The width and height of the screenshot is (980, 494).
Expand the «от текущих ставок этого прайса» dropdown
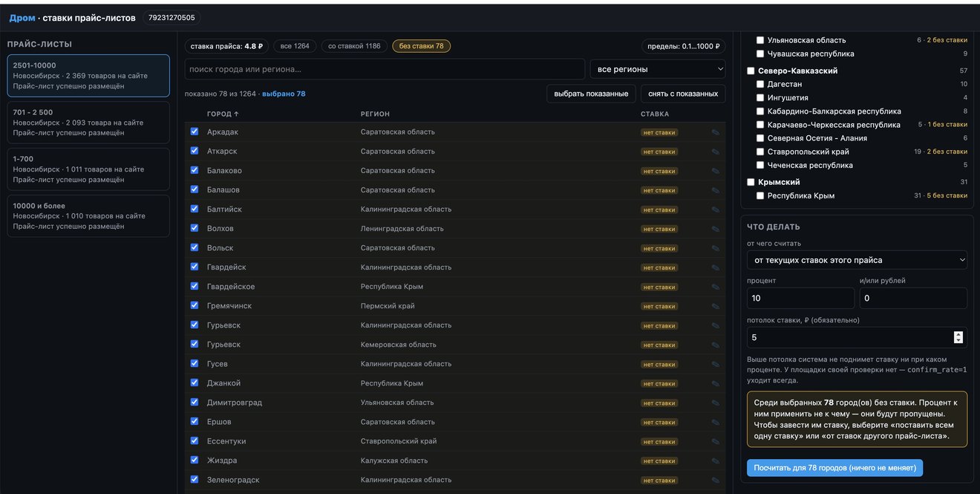[x=857, y=260]
